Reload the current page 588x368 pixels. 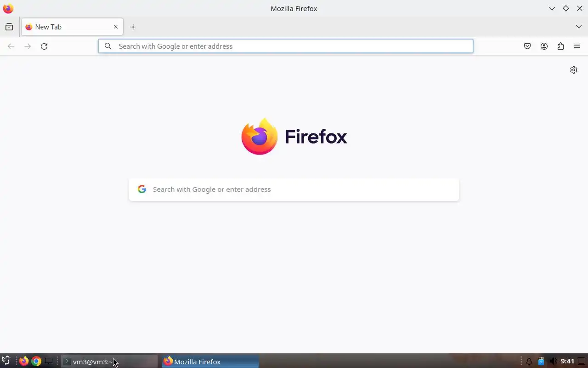(44, 46)
